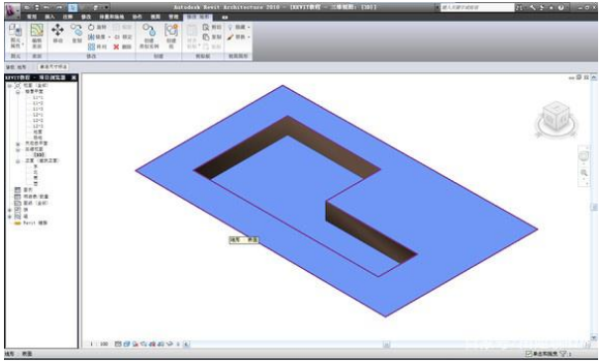Viewport: 606px width, 364px height.
Task: Click the highlighted Modify arrow in quick access toolbar
Action: click(73, 7)
